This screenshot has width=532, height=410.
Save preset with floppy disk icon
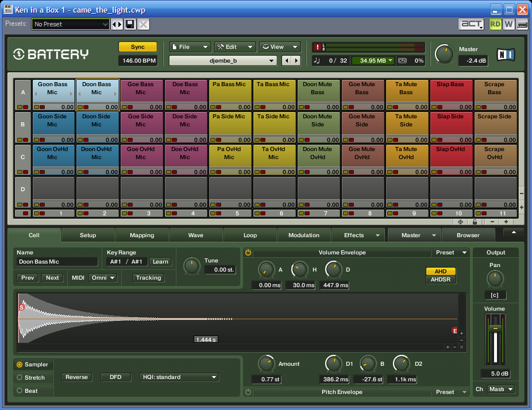[x=130, y=24]
